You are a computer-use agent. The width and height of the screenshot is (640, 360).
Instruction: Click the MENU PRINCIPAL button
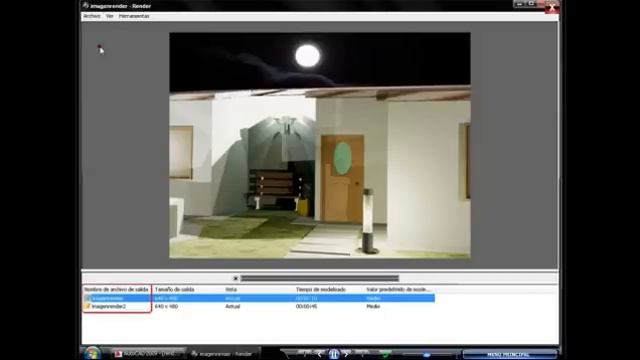(x=509, y=354)
